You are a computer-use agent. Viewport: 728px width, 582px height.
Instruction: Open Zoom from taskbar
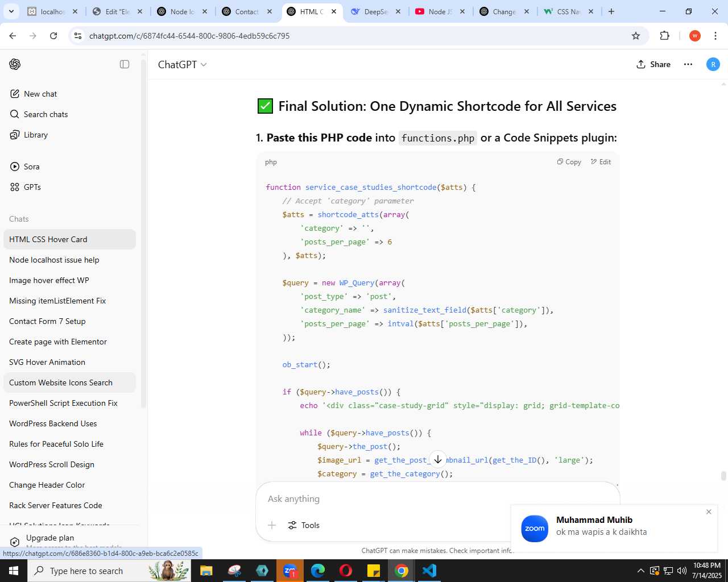(289, 571)
